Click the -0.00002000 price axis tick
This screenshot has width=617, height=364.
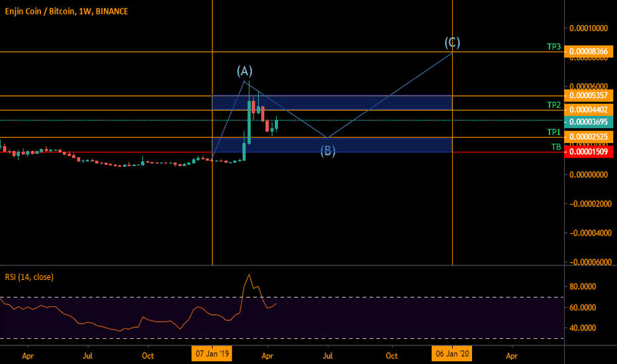coord(591,204)
